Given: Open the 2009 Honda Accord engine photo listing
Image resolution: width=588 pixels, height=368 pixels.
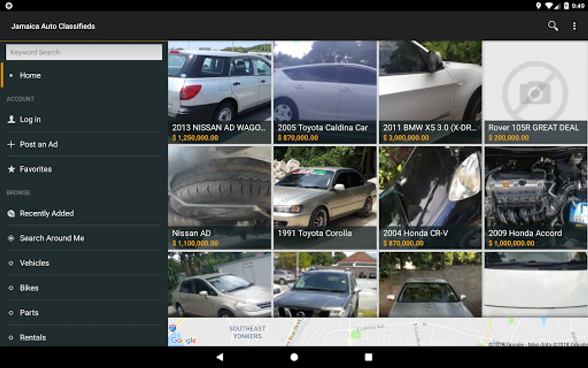Looking at the screenshot, I should pyautogui.click(x=536, y=197).
